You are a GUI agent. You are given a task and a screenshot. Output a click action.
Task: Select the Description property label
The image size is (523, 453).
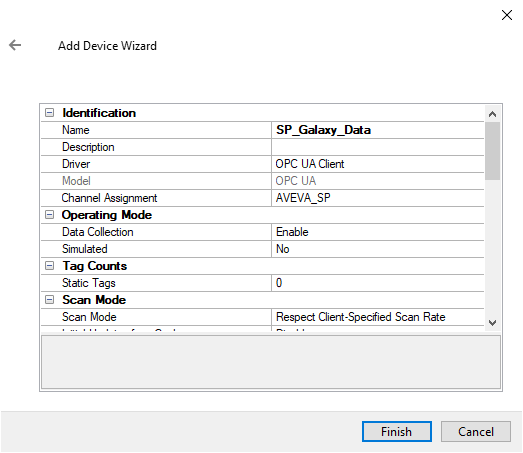pos(88,147)
